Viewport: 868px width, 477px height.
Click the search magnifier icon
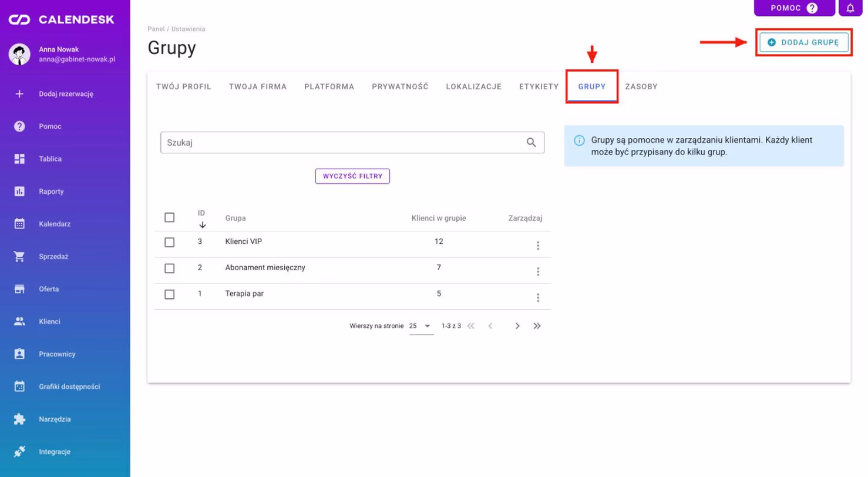[x=531, y=142]
